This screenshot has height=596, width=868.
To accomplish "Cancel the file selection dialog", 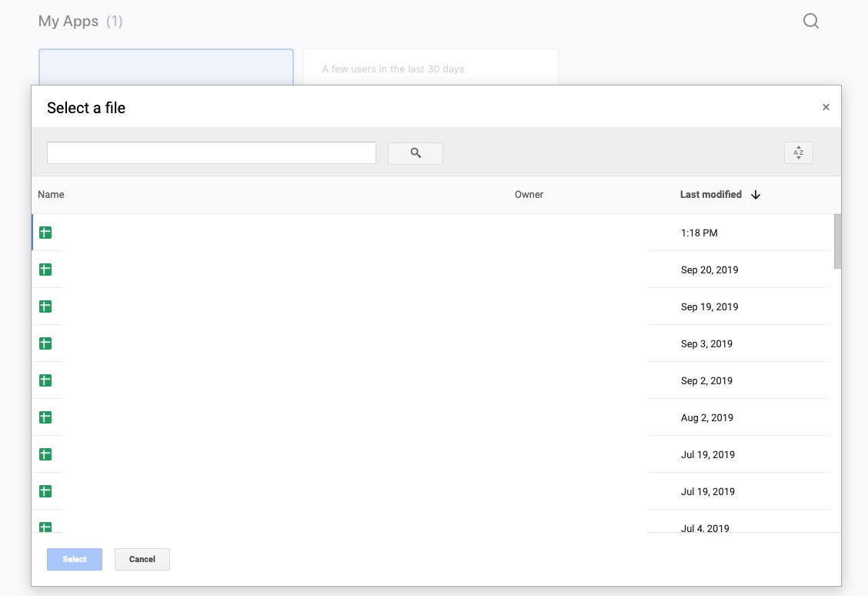I will click(x=142, y=559).
